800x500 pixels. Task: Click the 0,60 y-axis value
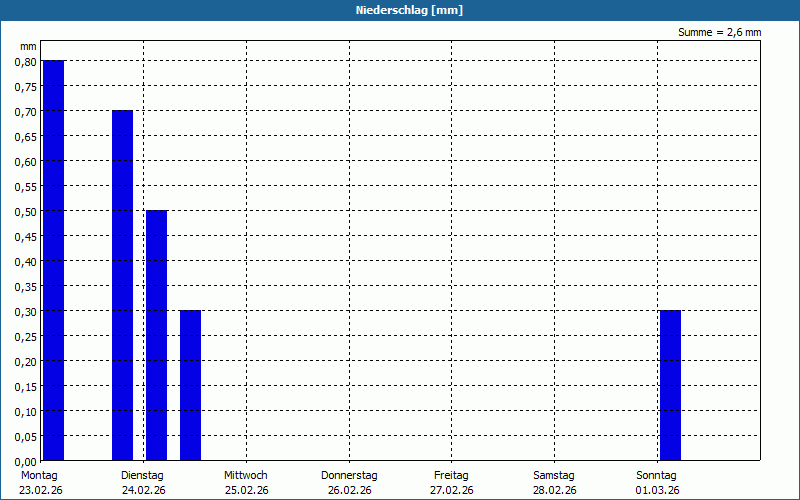[x=26, y=162]
